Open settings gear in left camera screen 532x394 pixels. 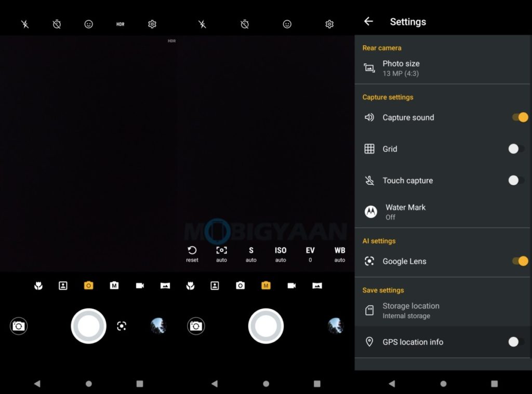pyautogui.click(x=152, y=24)
